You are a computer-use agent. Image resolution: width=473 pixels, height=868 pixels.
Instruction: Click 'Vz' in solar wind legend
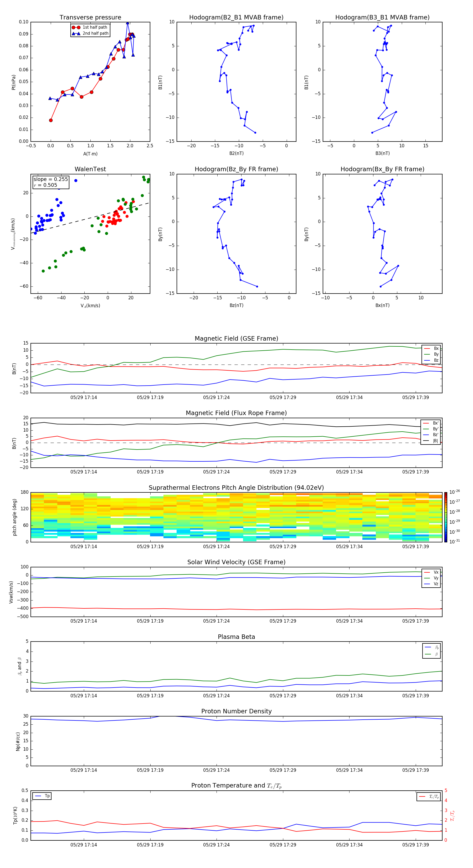[x=431, y=584]
